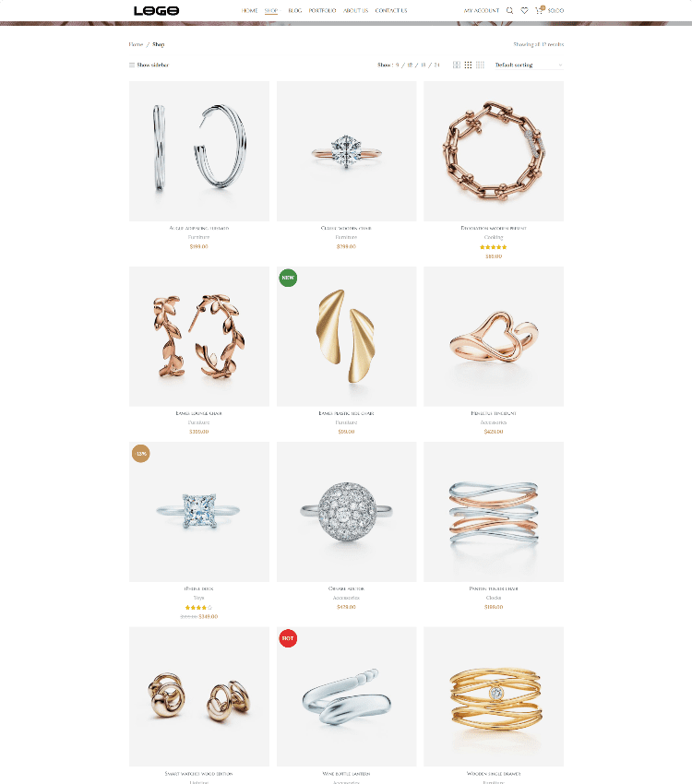Viewport: 692px width, 784px height.
Task: Click the LOGO site logo
Action: click(x=156, y=10)
